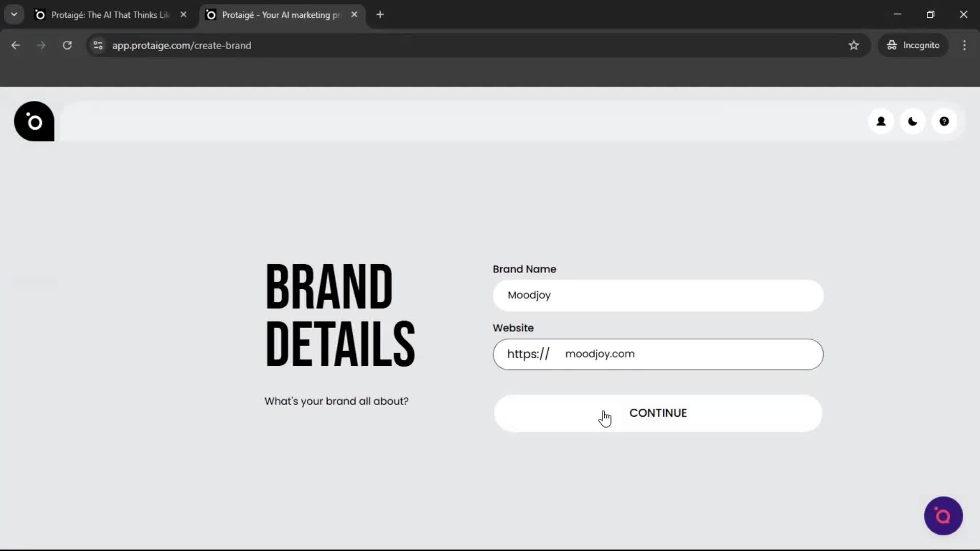Viewport: 980px width, 551px height.
Task: Open the user profile icon
Action: (881, 121)
